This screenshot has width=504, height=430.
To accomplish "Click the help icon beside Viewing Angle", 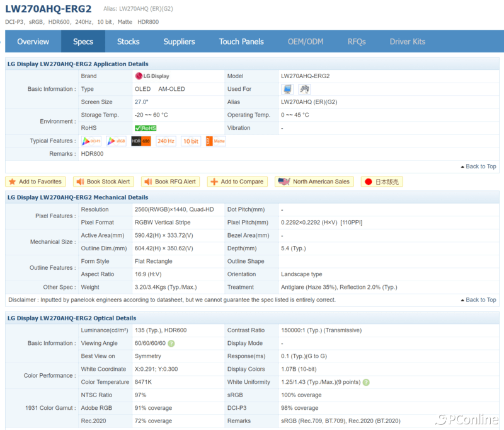I will 171,344.
